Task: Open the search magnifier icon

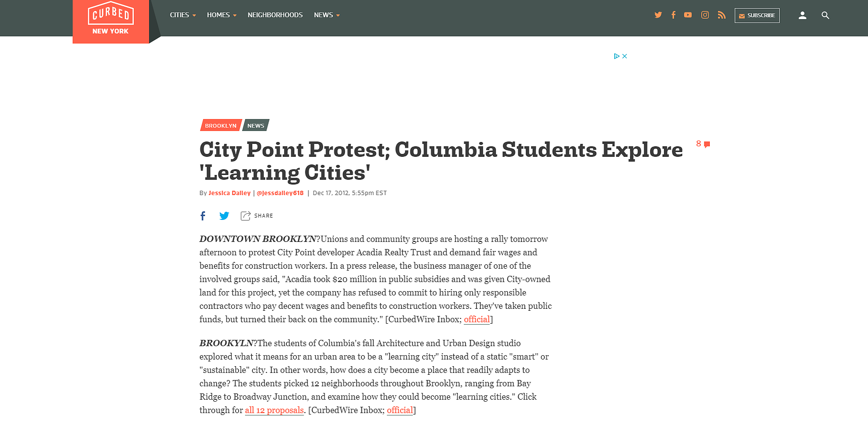Action: (x=825, y=15)
